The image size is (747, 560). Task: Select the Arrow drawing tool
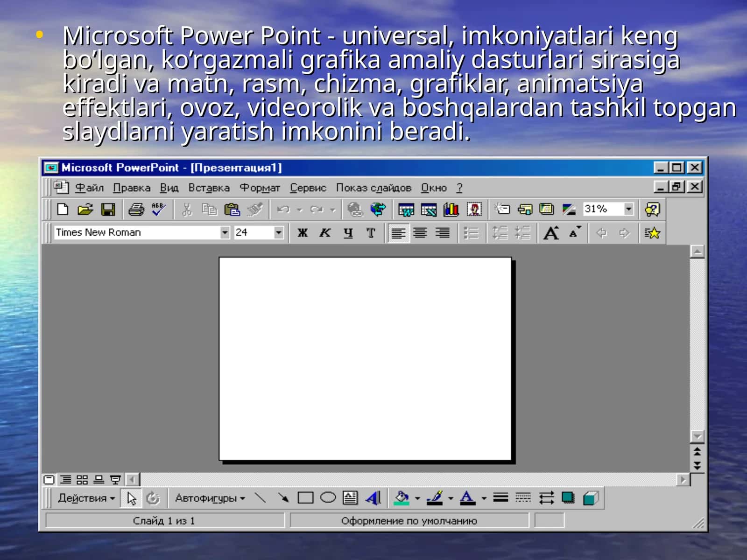point(283,498)
